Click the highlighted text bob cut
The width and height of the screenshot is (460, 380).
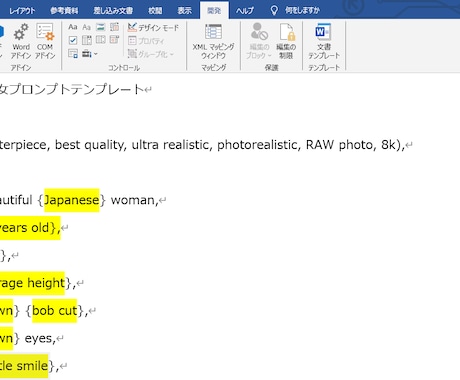tap(54, 311)
